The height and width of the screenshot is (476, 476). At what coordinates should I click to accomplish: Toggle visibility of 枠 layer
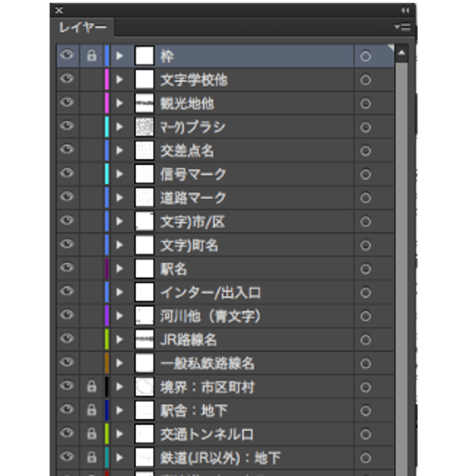tap(67, 55)
